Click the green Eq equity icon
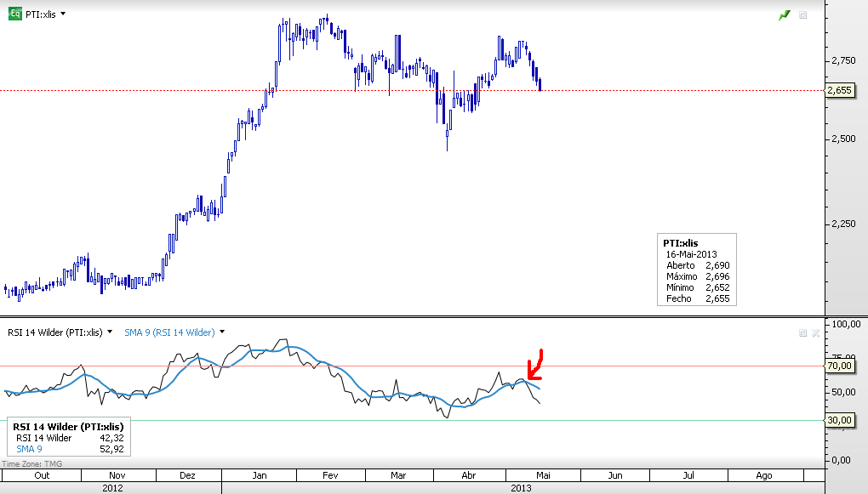The height and width of the screenshot is (494, 868). 15,14
